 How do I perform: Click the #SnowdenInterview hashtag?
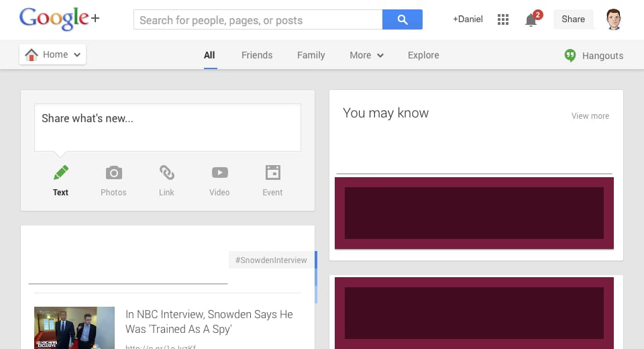point(271,260)
